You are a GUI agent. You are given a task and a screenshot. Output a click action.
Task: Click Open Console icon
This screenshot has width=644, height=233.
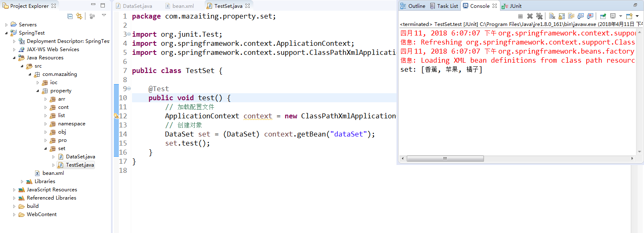click(x=629, y=16)
